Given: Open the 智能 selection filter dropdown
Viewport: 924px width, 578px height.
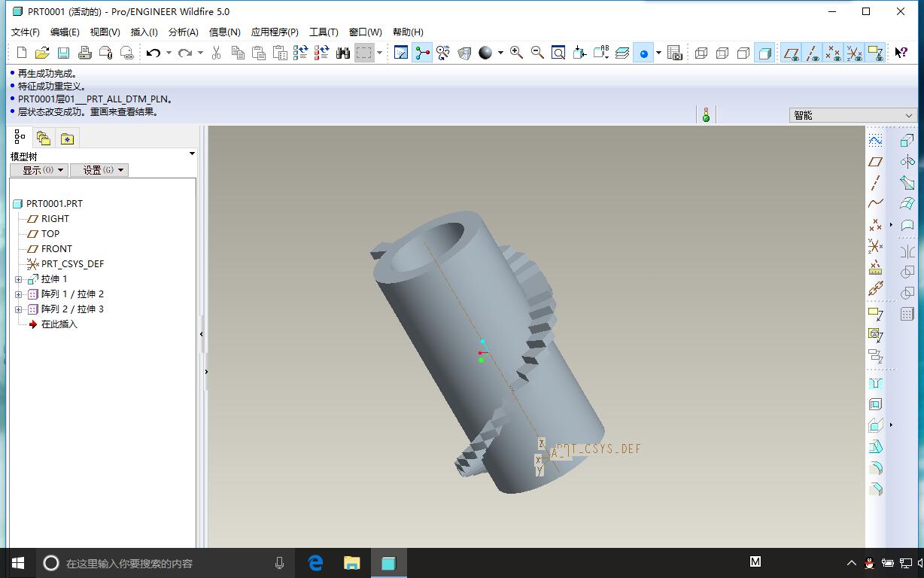Looking at the screenshot, I should [x=853, y=115].
